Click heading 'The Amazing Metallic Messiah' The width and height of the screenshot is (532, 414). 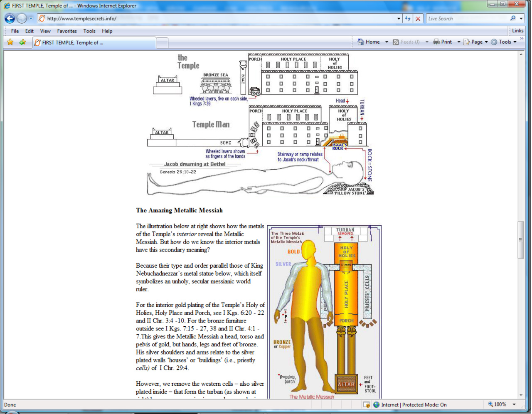[179, 210]
